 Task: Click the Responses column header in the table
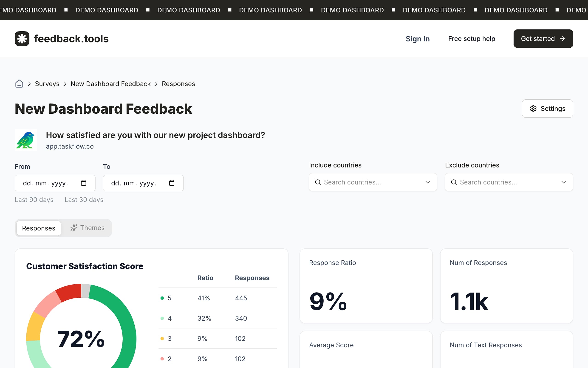[x=252, y=278]
